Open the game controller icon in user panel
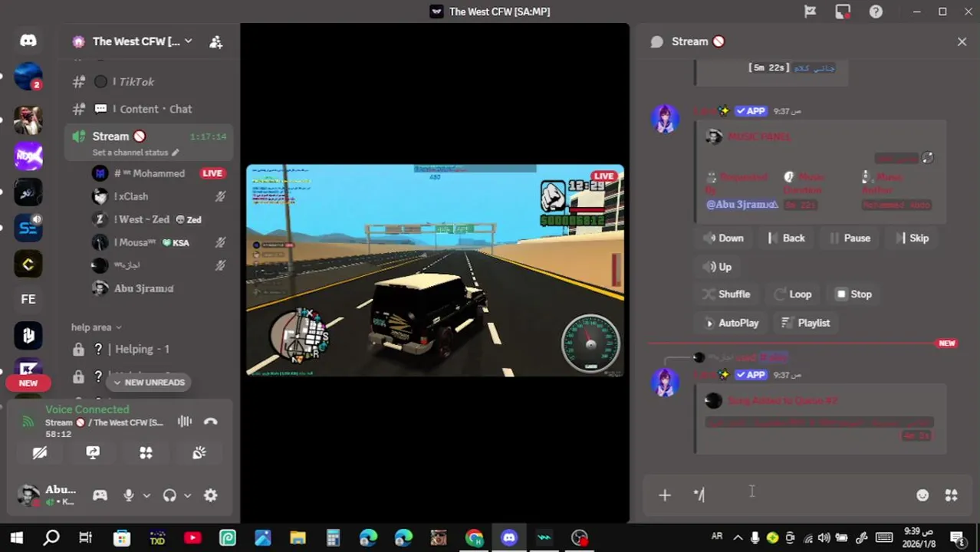The height and width of the screenshot is (552, 980). pyautogui.click(x=100, y=495)
